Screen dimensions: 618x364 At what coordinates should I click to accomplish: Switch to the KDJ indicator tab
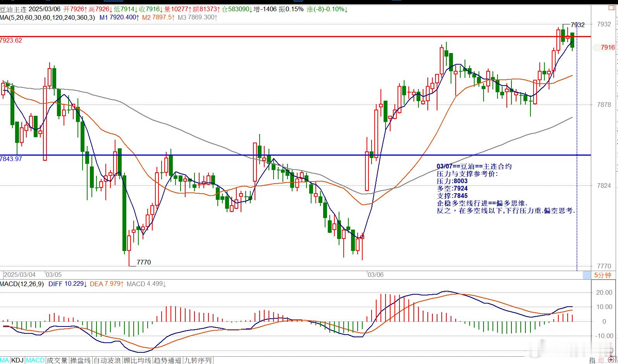pos(18,361)
